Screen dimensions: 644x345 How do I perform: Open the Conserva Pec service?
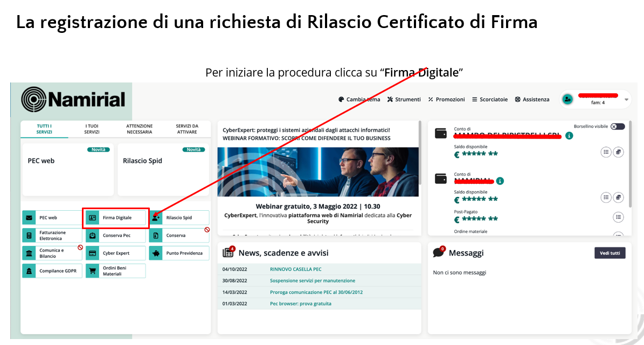pyautogui.click(x=115, y=236)
